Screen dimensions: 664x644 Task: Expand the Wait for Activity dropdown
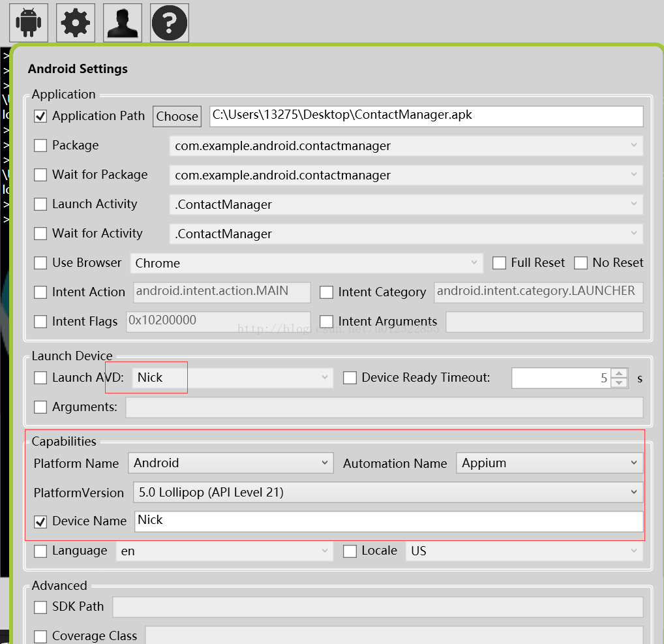406,234
